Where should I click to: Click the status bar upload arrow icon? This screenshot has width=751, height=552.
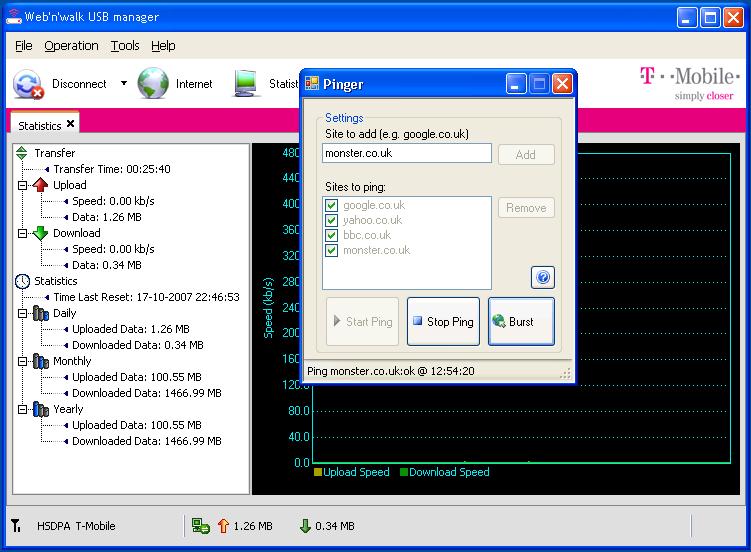point(223,526)
